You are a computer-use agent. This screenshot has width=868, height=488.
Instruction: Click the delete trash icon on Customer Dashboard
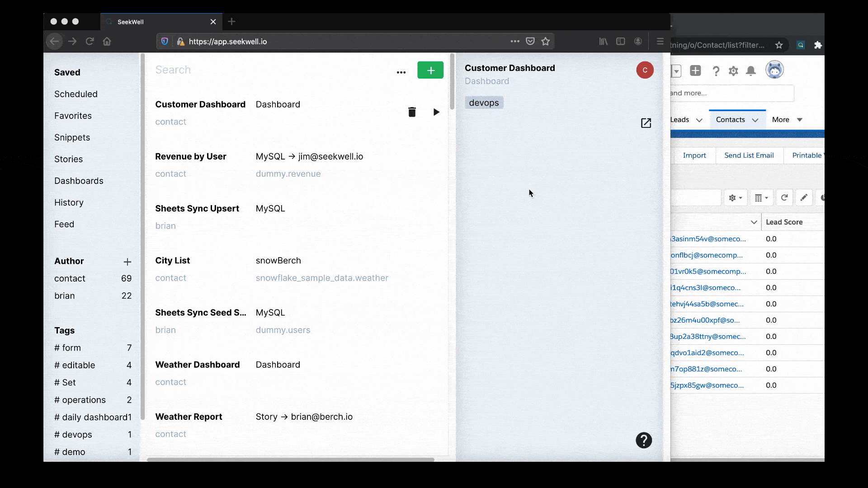(412, 112)
